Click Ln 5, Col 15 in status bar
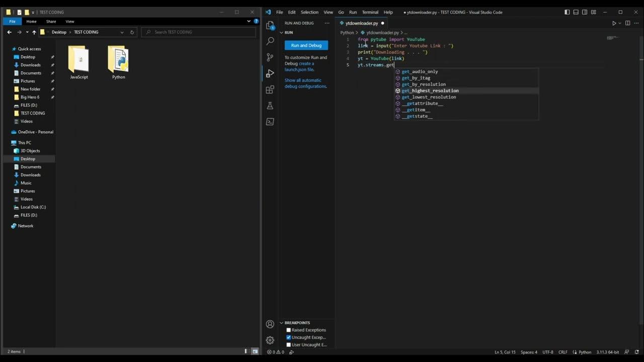 (505, 352)
